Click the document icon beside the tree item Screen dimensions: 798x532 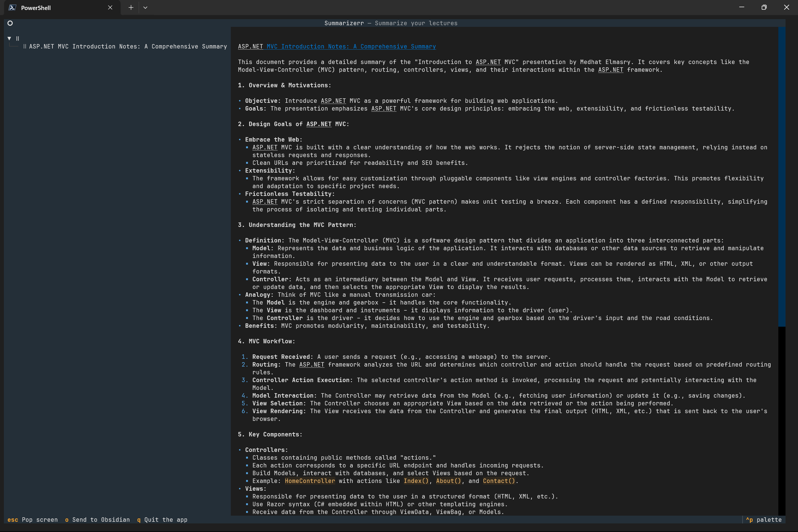[25, 47]
